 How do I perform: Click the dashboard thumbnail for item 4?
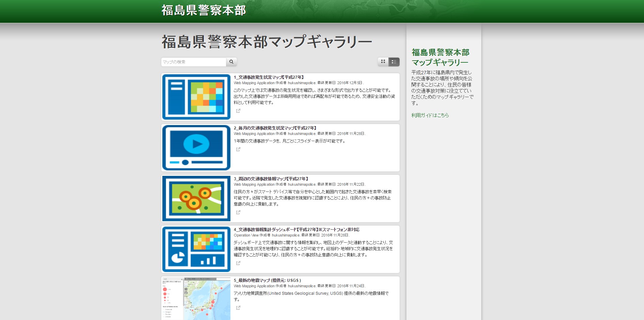(196, 249)
